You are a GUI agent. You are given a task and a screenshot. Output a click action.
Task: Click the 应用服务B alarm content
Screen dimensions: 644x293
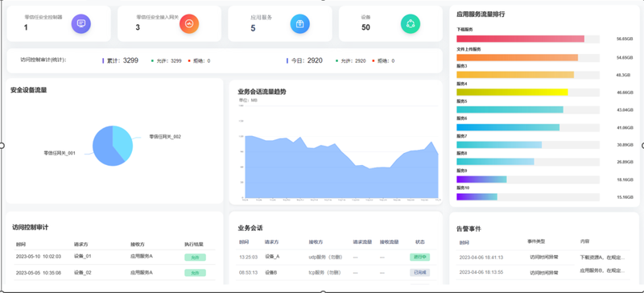point(602,270)
